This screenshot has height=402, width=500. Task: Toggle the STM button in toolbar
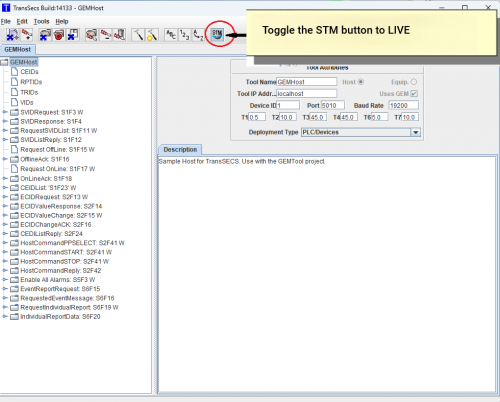pos(217,34)
